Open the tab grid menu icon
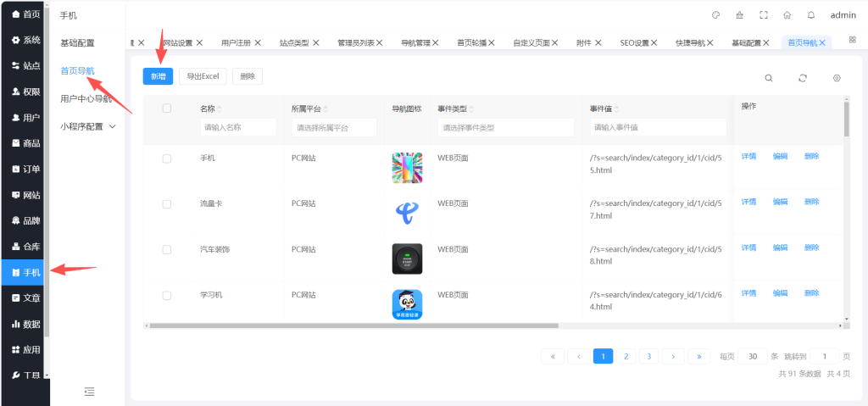Image resolution: width=868 pixels, height=406 pixels. pos(853,40)
